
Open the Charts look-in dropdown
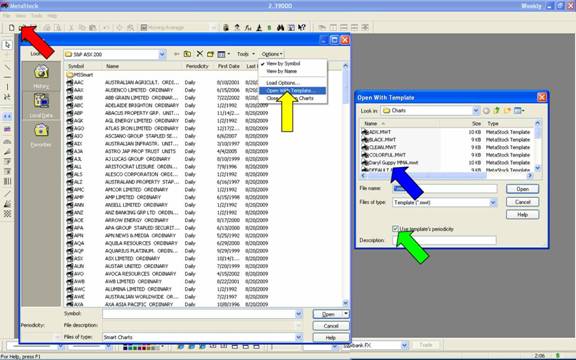pos(476,110)
